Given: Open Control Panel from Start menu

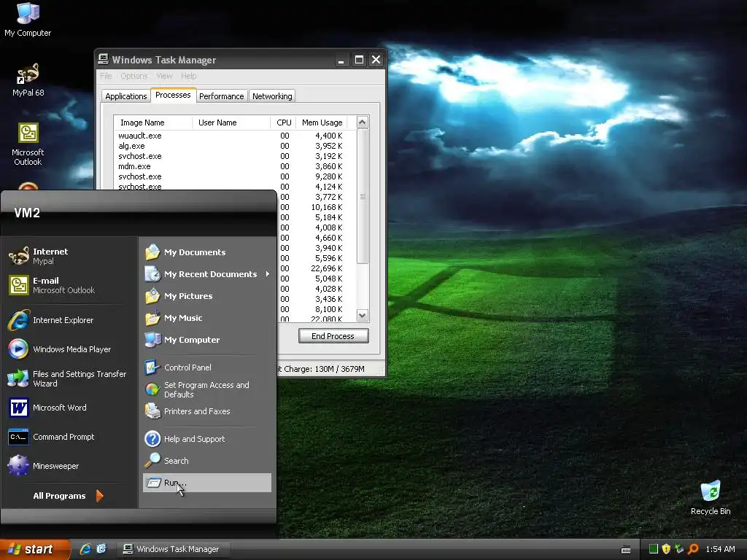Looking at the screenshot, I should 207,367.
